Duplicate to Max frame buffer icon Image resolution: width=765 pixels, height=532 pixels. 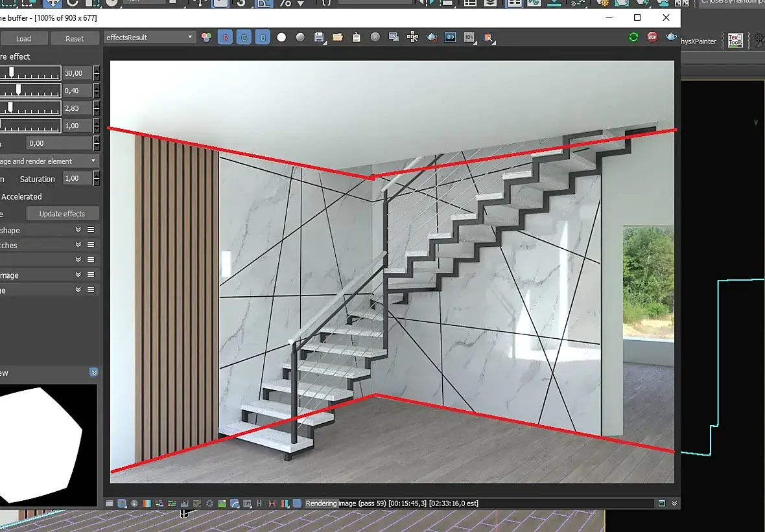394,37
